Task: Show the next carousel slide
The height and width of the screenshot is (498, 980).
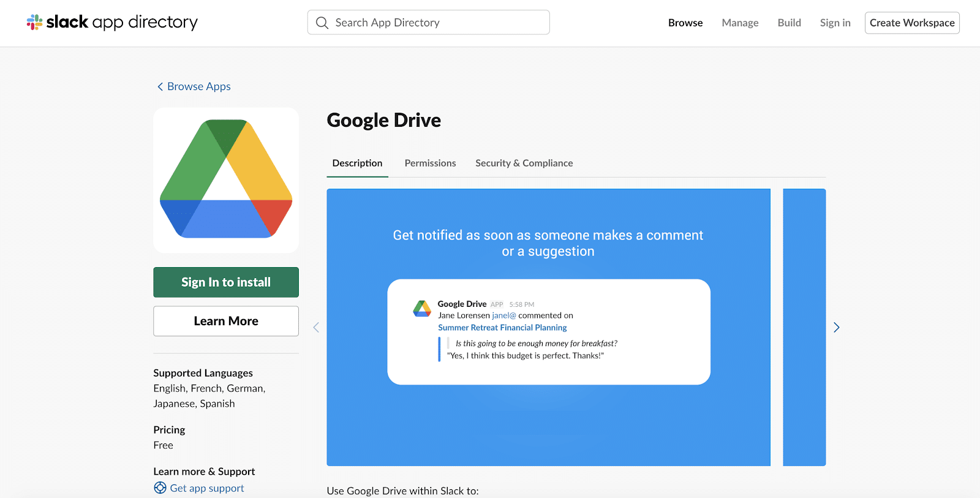Action: click(x=836, y=328)
